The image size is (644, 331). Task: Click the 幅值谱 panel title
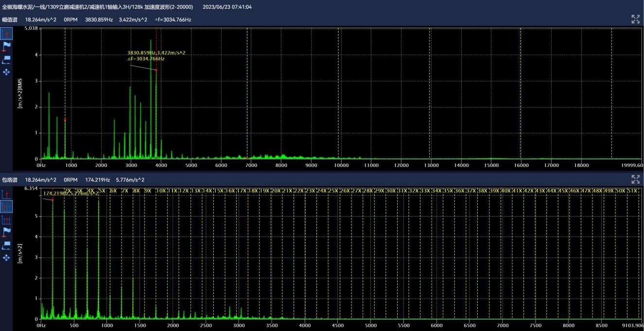click(x=9, y=19)
